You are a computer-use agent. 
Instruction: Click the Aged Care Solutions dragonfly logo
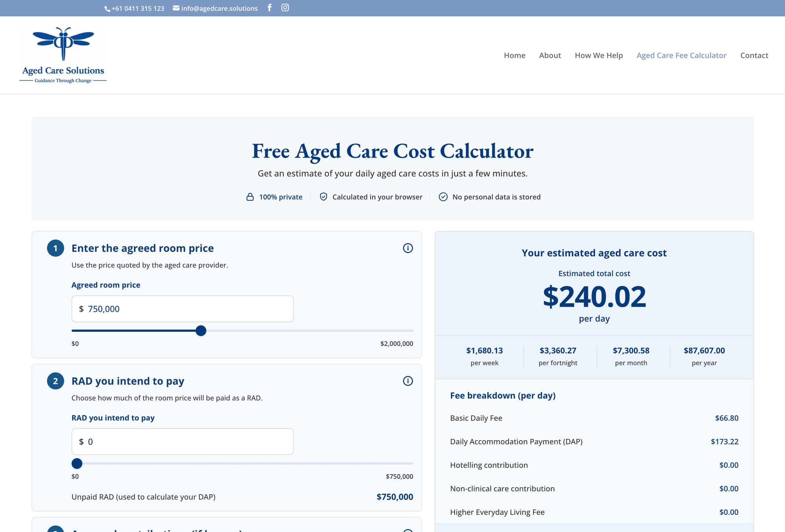coord(63,55)
